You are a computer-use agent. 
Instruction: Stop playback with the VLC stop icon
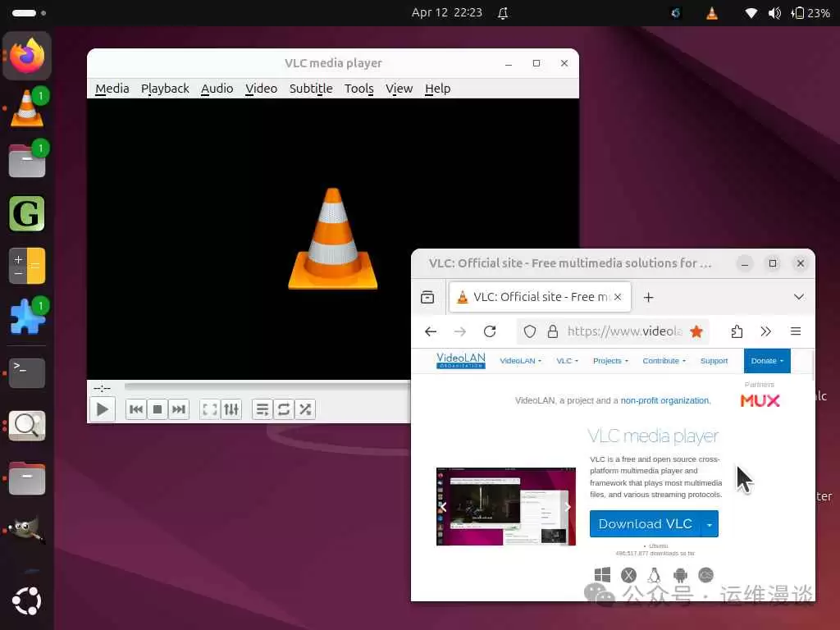(157, 409)
